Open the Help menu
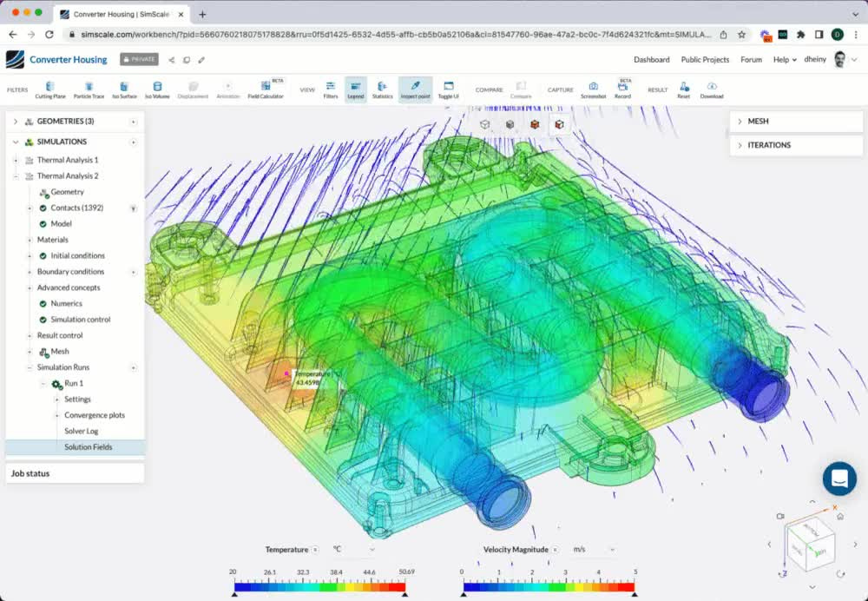Image resolution: width=868 pixels, height=601 pixels. [x=784, y=59]
